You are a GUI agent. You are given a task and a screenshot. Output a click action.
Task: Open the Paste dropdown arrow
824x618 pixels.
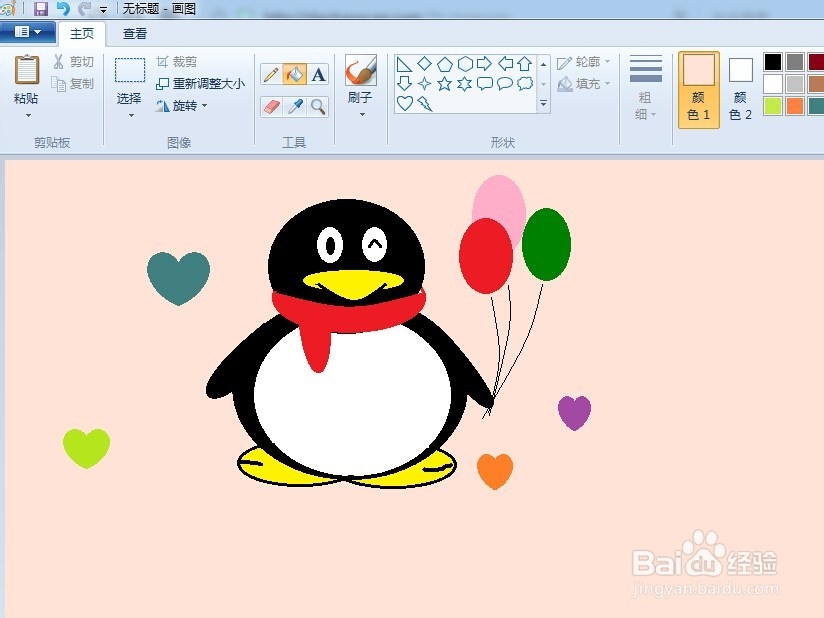coord(28,115)
